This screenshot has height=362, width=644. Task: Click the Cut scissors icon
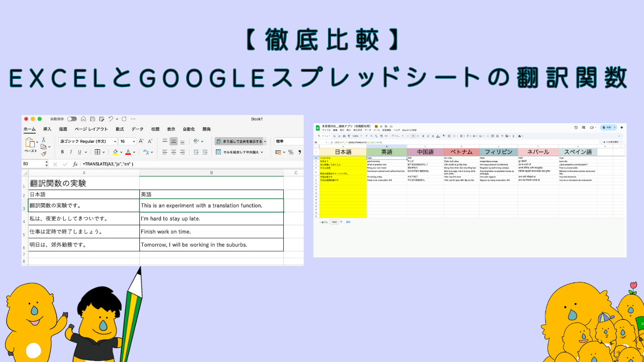click(x=44, y=139)
